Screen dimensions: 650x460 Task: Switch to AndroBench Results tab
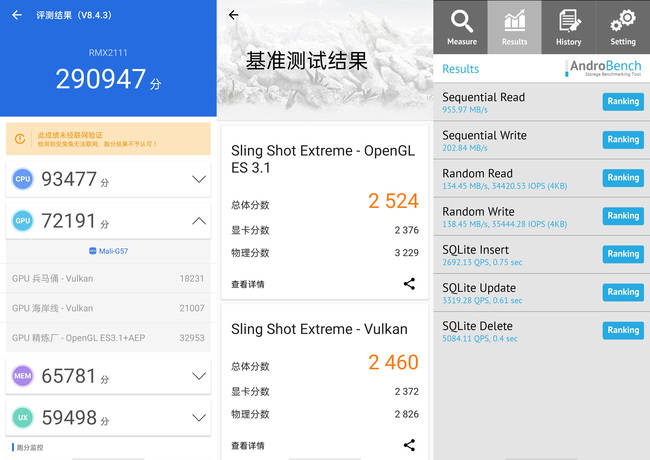514,27
